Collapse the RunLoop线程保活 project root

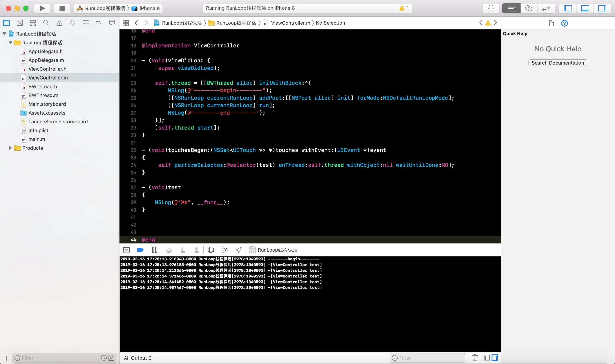4,34
